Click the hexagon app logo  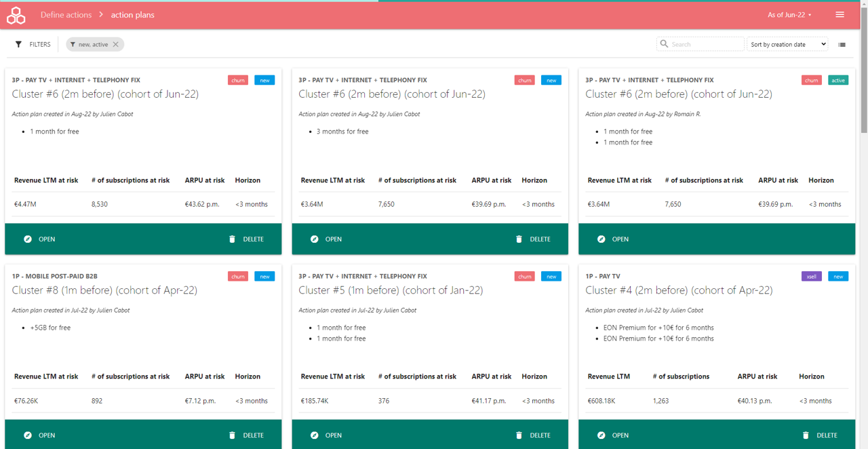16,15
